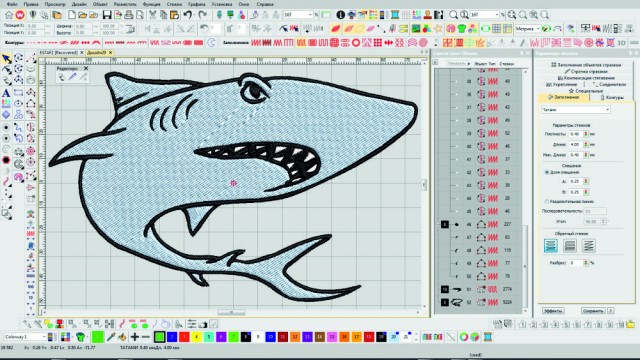Pick the blue color swatch 2 in the palette
640x360 pixels.
tap(172, 337)
